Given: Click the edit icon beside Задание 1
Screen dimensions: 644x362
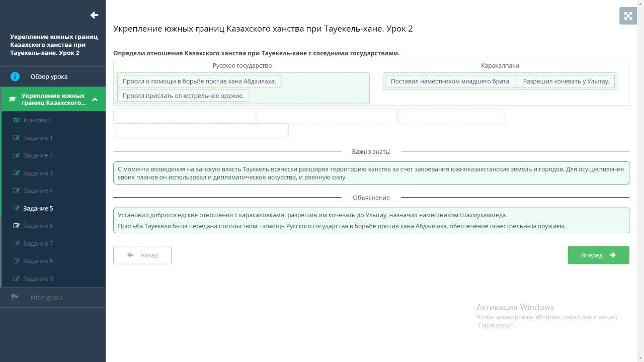Looking at the screenshot, I should (17, 138).
